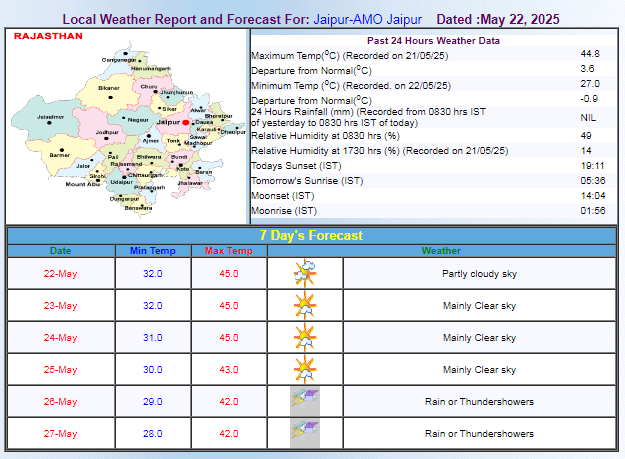Screen dimensions: 625x459
Task: Select moonrise time 01:56
Action: (593, 210)
